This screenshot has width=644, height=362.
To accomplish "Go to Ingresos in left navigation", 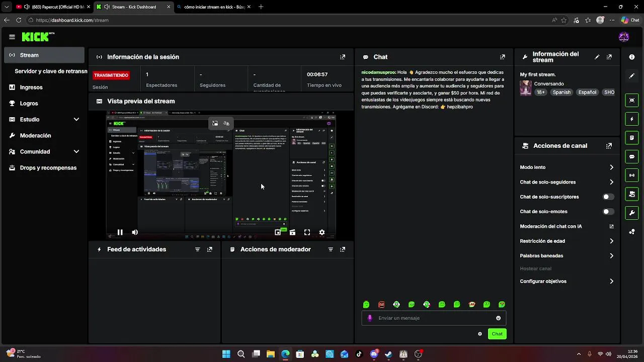I will (x=44, y=87).
